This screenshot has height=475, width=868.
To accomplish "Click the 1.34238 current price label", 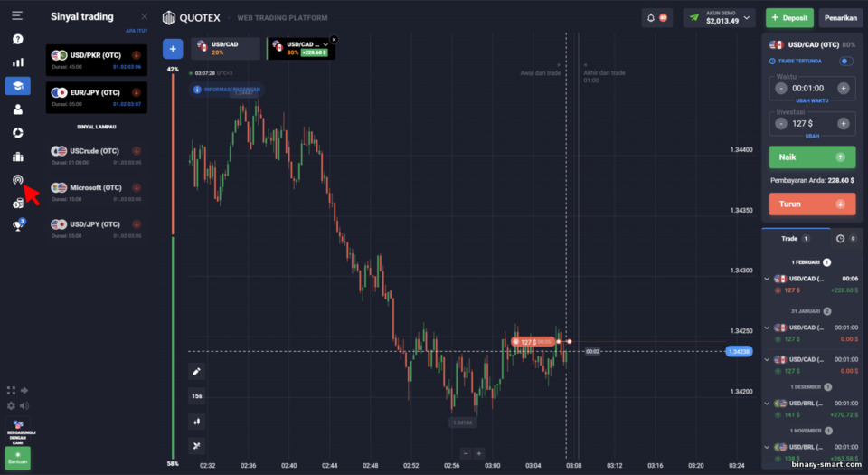I will [x=739, y=351].
